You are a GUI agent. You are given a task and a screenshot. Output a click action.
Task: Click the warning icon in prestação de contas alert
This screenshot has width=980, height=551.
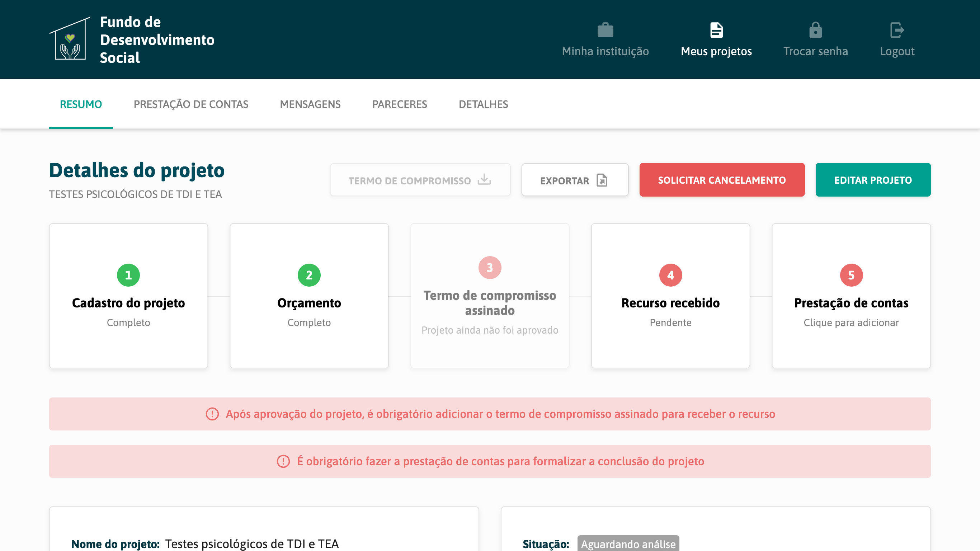pyautogui.click(x=283, y=461)
